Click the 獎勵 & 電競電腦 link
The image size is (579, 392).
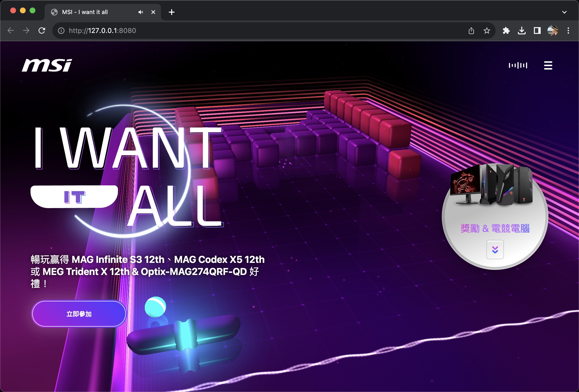[x=495, y=228]
